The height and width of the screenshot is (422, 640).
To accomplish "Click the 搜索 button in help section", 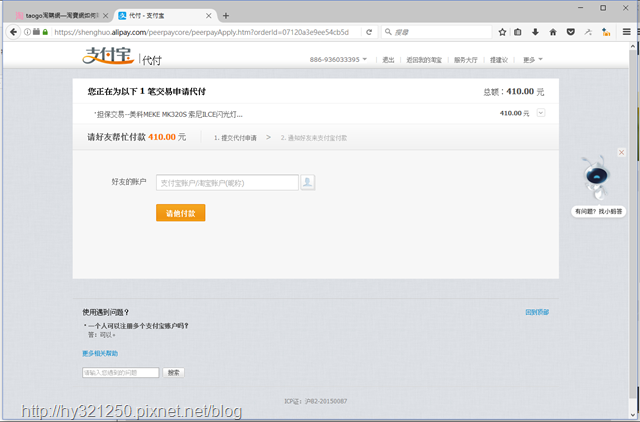I will pos(173,373).
